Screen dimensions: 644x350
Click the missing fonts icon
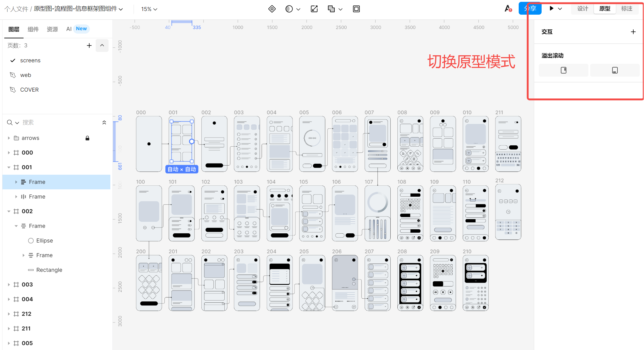coord(508,9)
